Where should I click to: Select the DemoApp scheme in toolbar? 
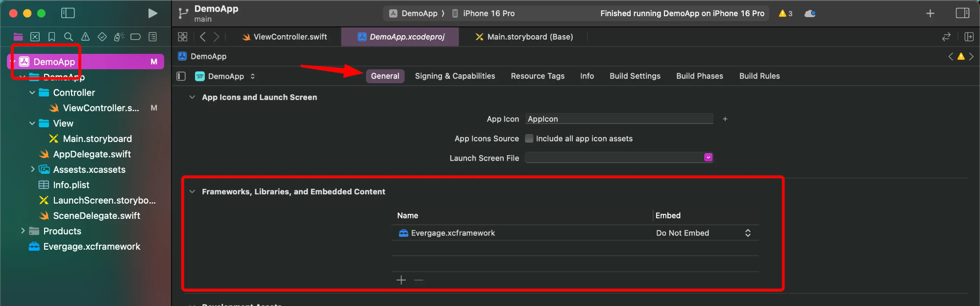[414, 13]
